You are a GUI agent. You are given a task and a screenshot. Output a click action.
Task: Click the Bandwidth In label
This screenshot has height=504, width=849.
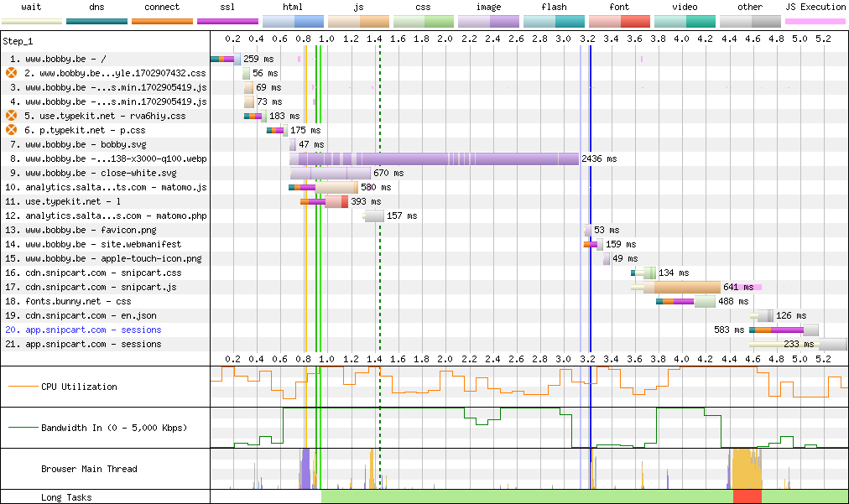[x=114, y=428]
